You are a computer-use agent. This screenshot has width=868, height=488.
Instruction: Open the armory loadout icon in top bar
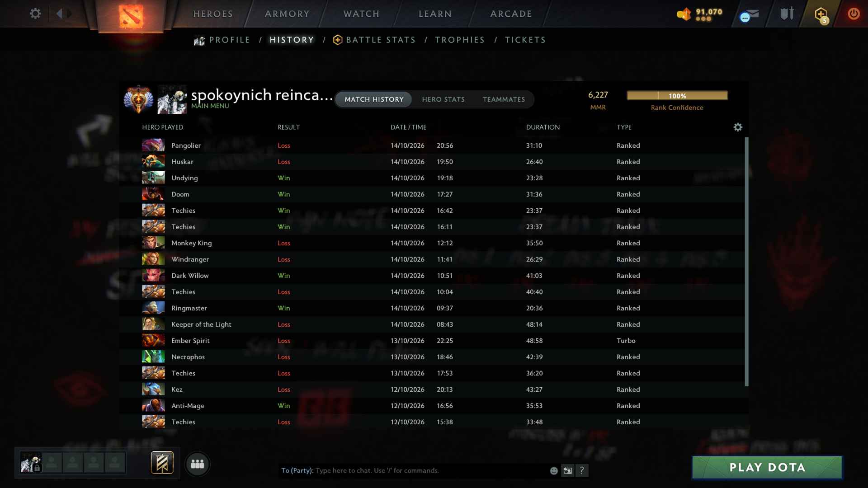(787, 14)
